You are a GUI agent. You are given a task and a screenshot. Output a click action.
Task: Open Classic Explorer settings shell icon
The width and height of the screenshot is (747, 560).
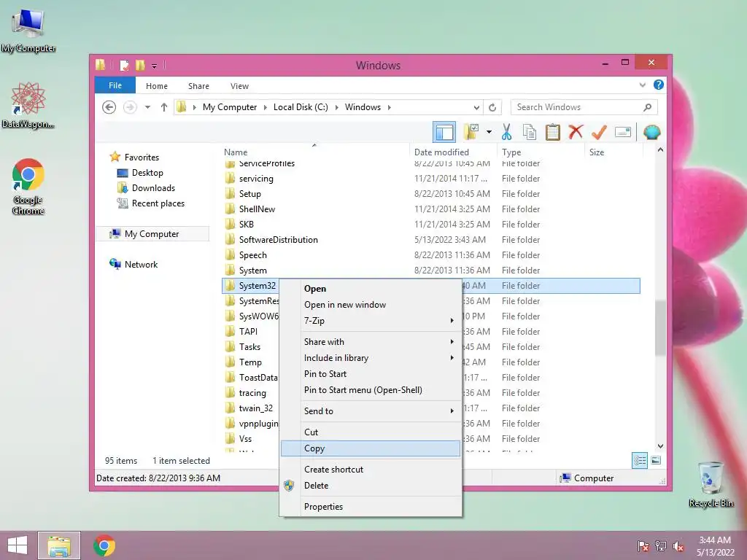pyautogui.click(x=651, y=132)
